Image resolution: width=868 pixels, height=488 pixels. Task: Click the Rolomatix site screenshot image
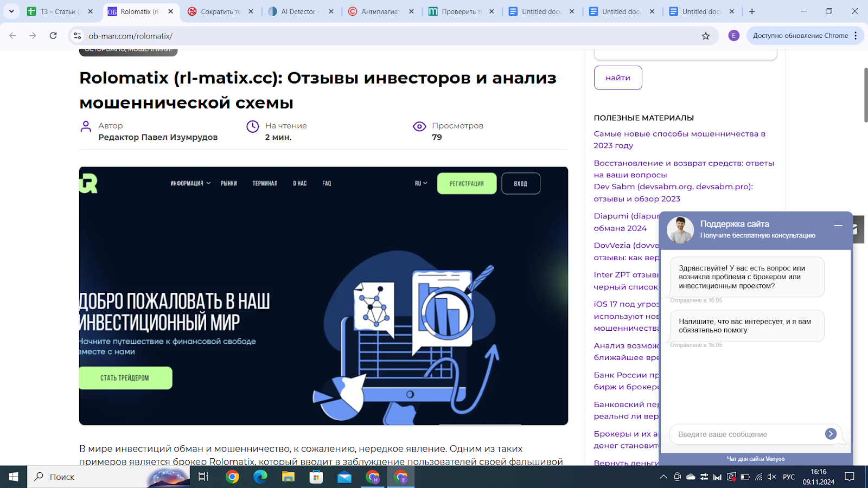click(x=323, y=296)
